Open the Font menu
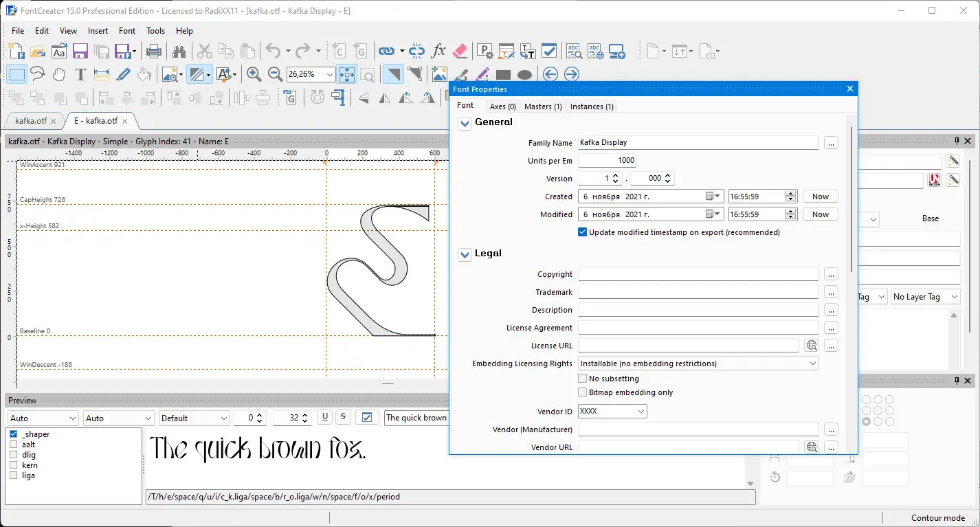 point(127,31)
